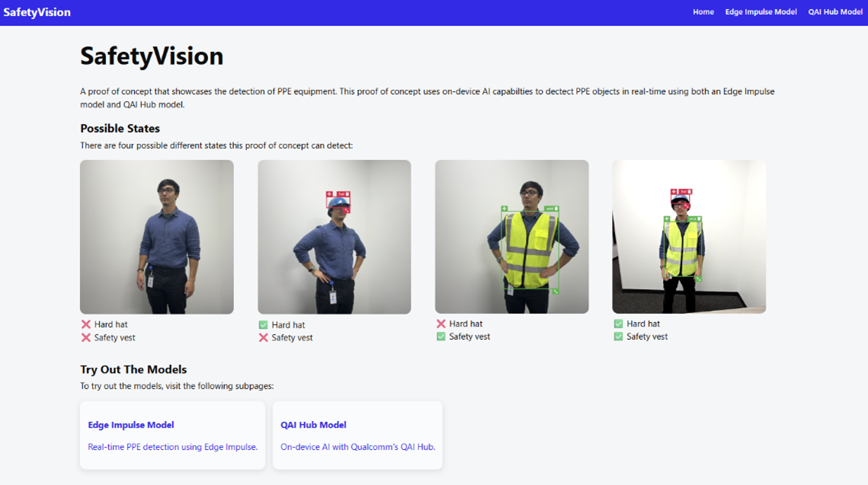Click the SafetyVision logo in navbar
The width and height of the screenshot is (868, 485).
[x=37, y=12]
